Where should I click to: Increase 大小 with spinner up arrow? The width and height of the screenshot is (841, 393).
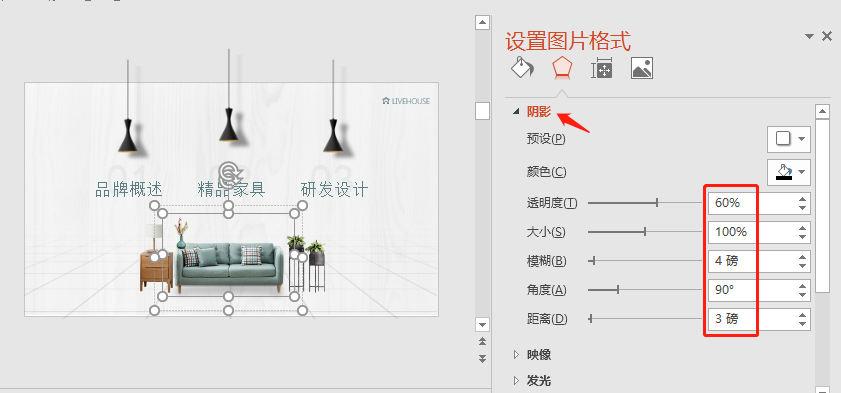[802, 228]
